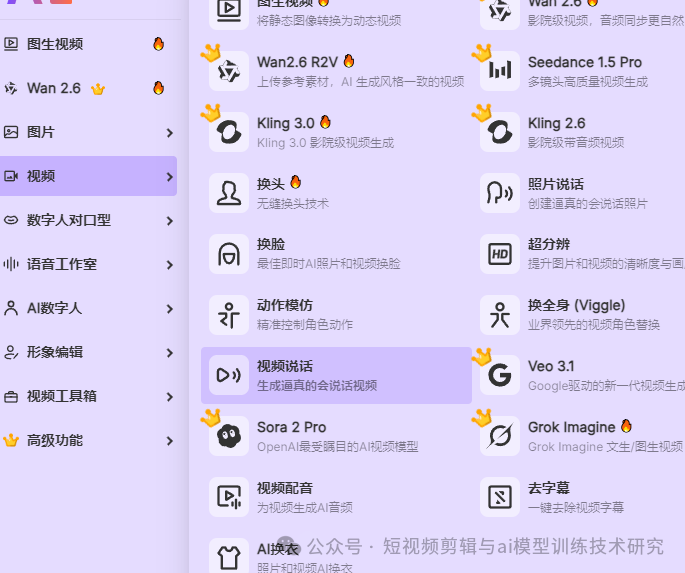Click the text 精准控制角色动作

[x=304, y=325]
